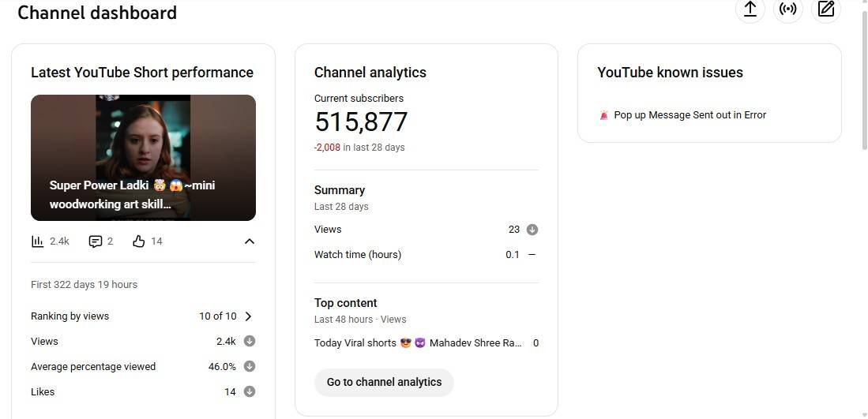Click the Go live broadcast icon

tap(787, 9)
